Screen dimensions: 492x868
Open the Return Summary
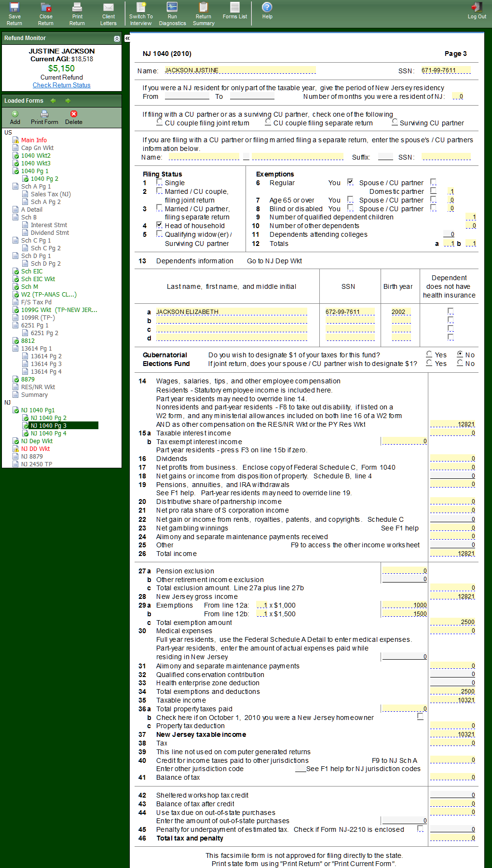click(204, 14)
